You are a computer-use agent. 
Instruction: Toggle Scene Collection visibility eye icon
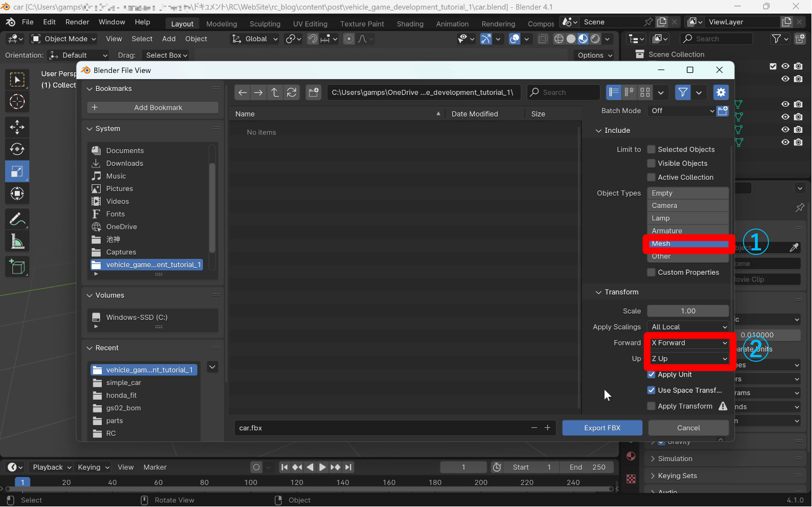(x=785, y=66)
